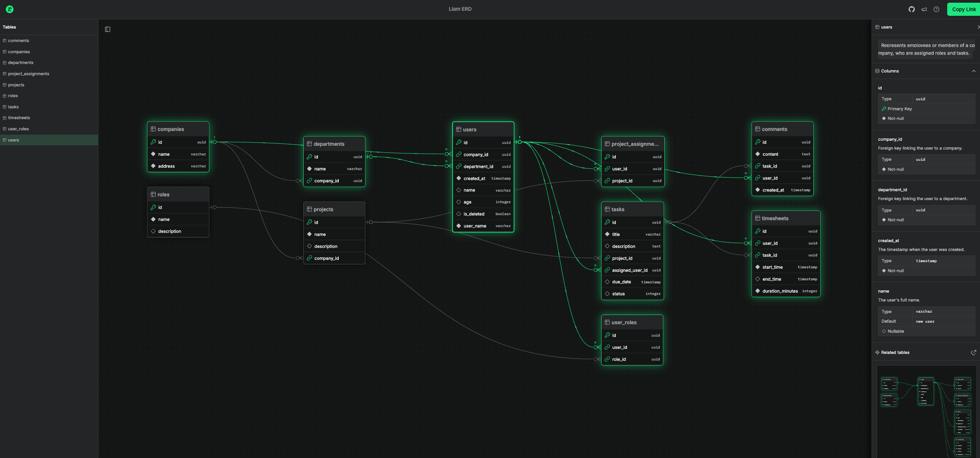The image size is (980, 458).
Task: Click the Liam ERD logo icon
Action: pos(10,9)
